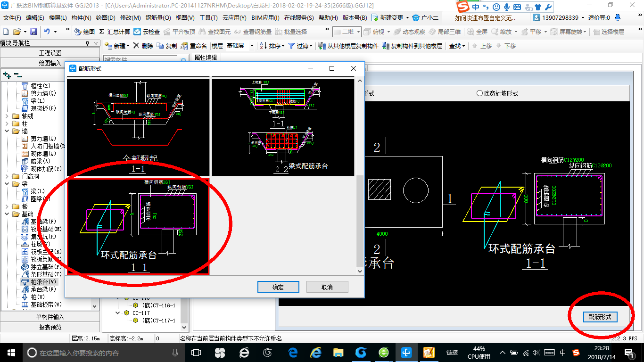Open the 二维 view mode dropdown
This screenshot has width=644, height=362.
pyautogui.click(x=358, y=32)
